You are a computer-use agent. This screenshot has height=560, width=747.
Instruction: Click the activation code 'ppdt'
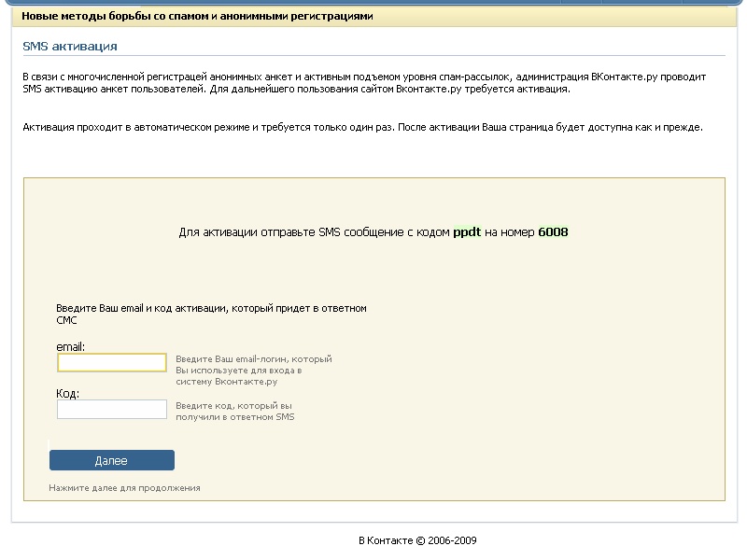(x=467, y=231)
